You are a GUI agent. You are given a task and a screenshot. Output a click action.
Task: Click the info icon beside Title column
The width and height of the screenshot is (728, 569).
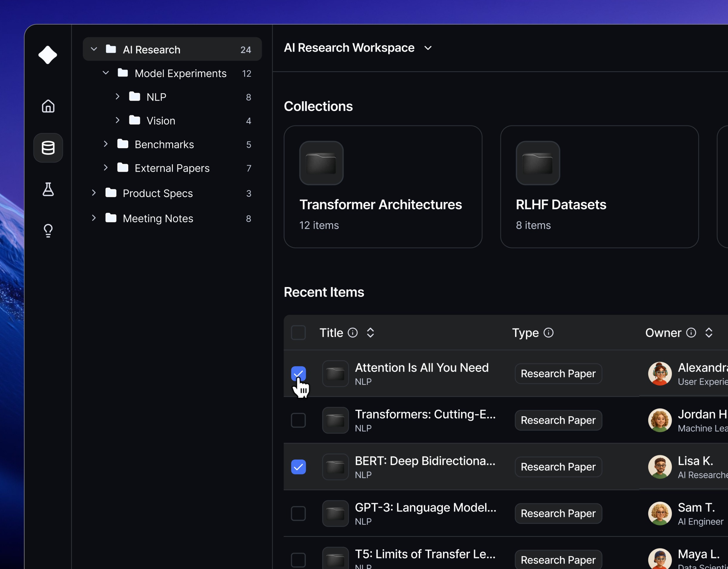(353, 333)
